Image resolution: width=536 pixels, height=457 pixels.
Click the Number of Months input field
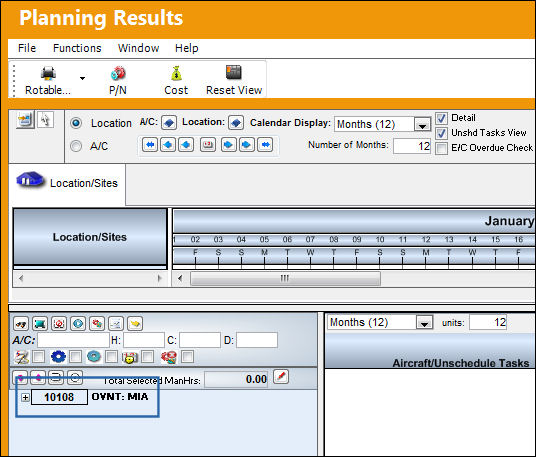[x=412, y=146]
